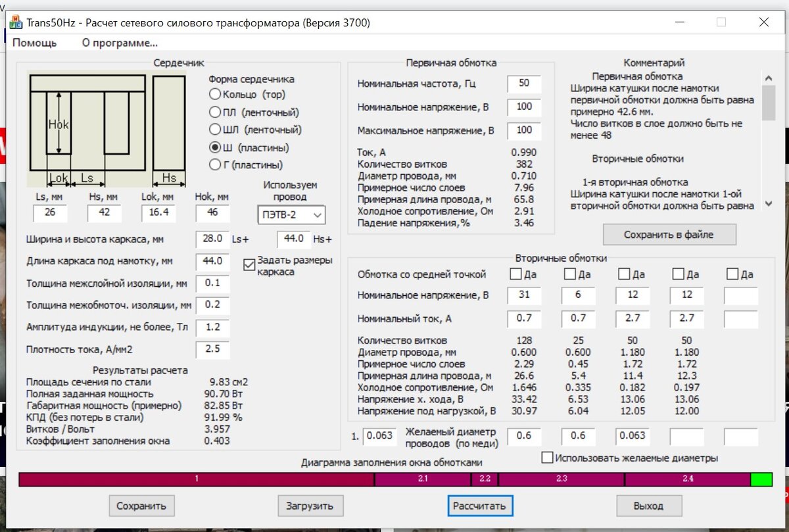Click the Толщина межслойной изоляции field
Viewport: 789px width, 532px height.
(x=212, y=283)
